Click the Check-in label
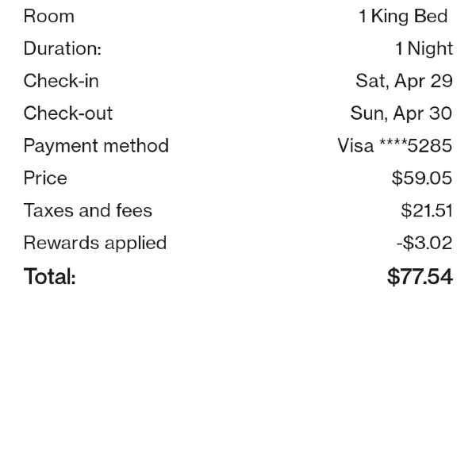 pyautogui.click(x=61, y=81)
